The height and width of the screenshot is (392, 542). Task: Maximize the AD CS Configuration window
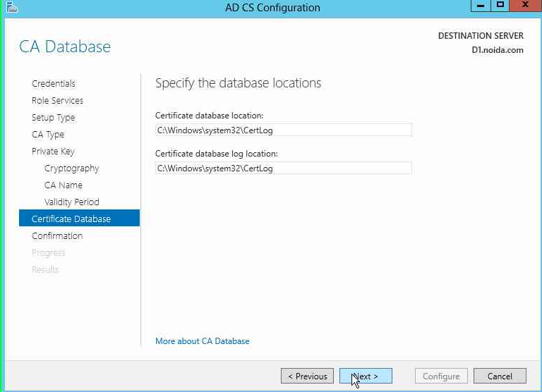point(500,6)
